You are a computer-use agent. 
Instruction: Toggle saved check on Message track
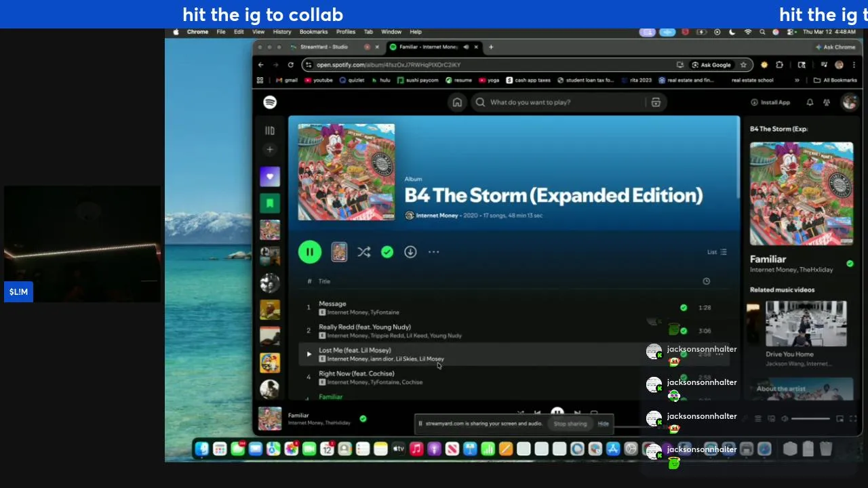point(684,308)
